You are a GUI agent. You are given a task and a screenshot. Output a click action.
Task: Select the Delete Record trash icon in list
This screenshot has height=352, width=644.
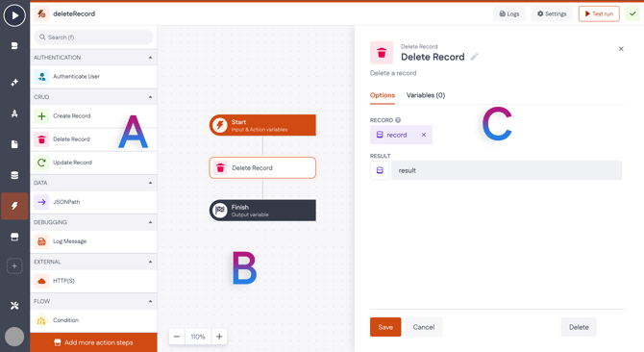pos(41,139)
